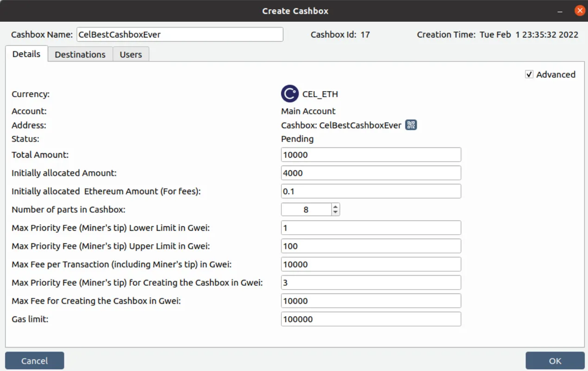This screenshot has height=371, width=588.
Task: Click the Number of parts spinbox value
Action: coord(306,210)
